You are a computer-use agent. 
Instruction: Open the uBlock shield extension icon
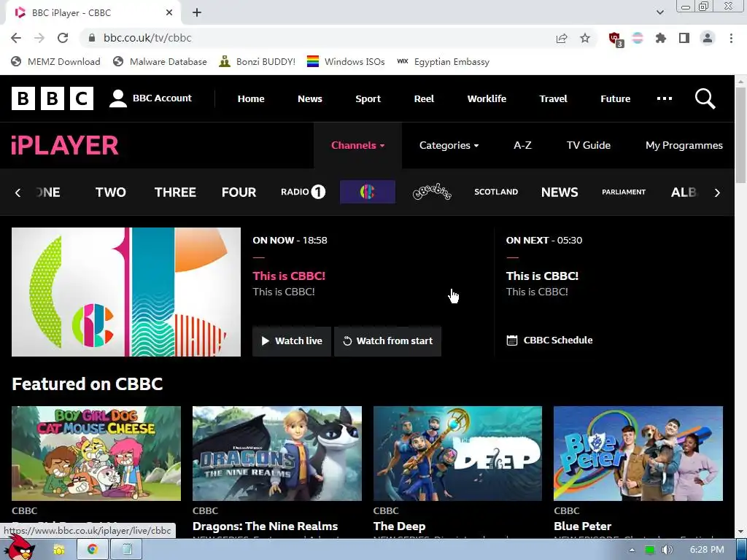pos(616,39)
